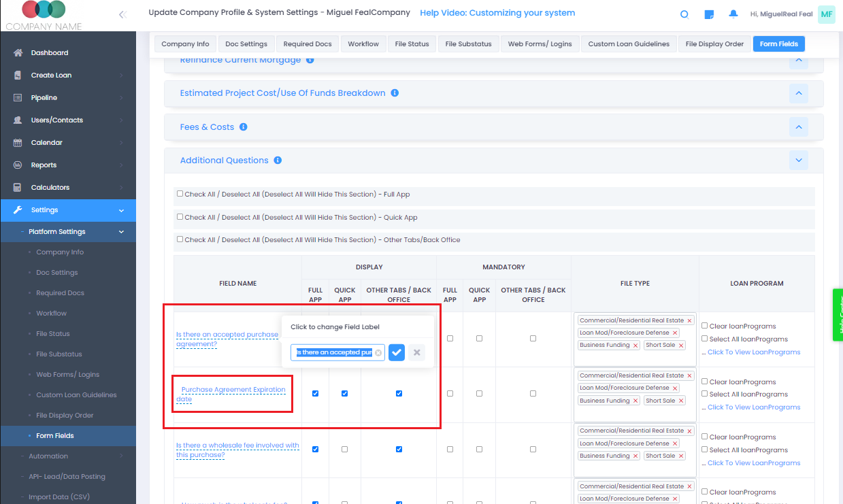Click the Reports icon in the sidebar
Viewport: 843px width, 504px height.
pyautogui.click(x=18, y=165)
